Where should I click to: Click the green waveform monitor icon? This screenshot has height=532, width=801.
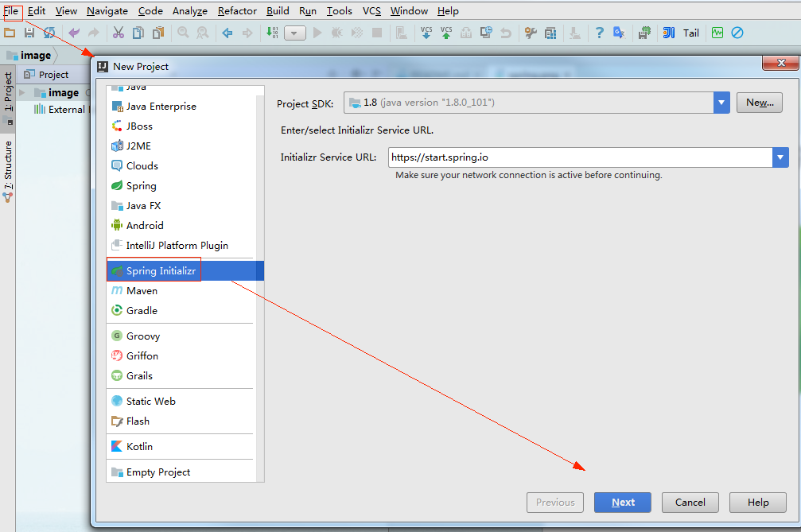[717, 33]
